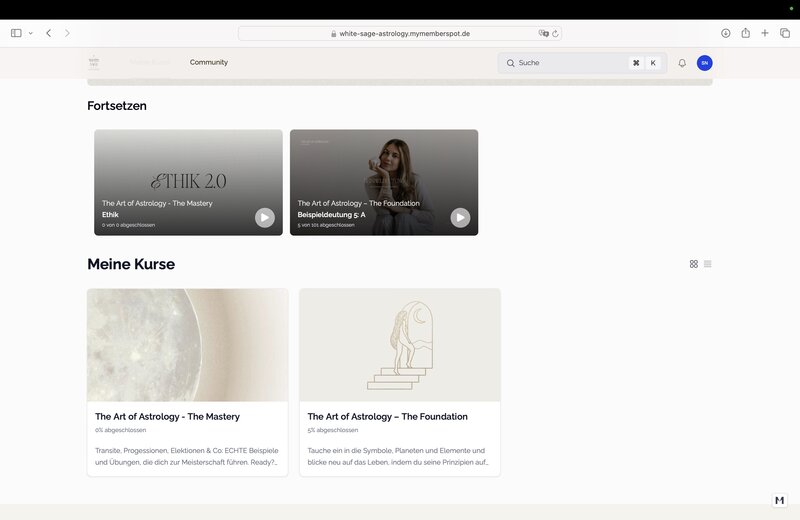Switch courses to grid view
The width and height of the screenshot is (800, 520).
pyautogui.click(x=694, y=264)
